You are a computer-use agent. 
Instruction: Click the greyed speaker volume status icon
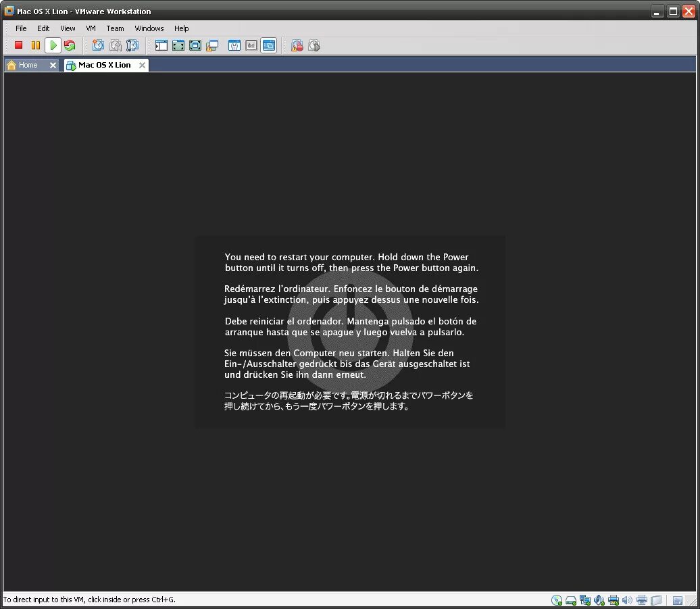[x=627, y=600]
